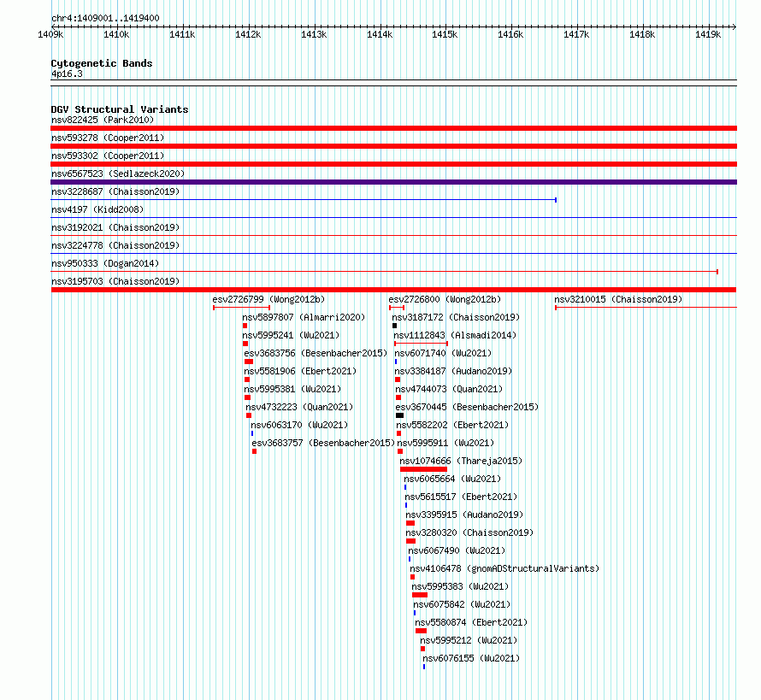Click nsv3228687 (Chaisson2019) label
This screenshot has height=700, width=761.
coord(115,191)
